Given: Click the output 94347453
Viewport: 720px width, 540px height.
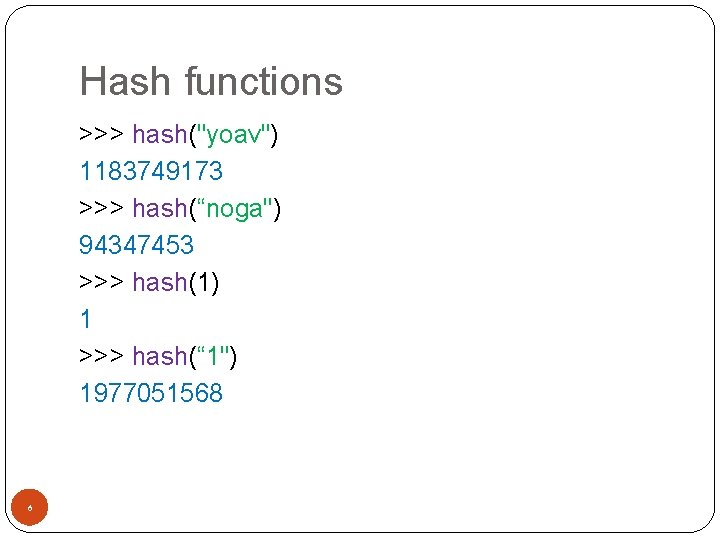Looking at the screenshot, I should pyautogui.click(x=137, y=245).
